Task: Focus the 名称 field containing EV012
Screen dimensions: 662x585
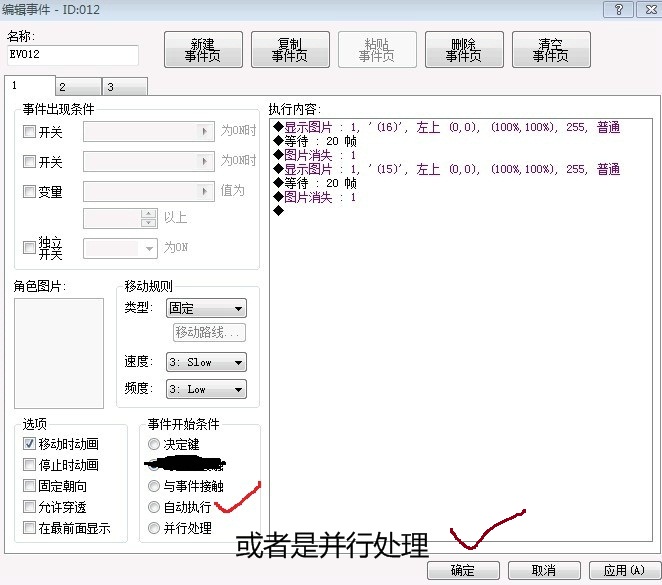Action: (x=73, y=55)
